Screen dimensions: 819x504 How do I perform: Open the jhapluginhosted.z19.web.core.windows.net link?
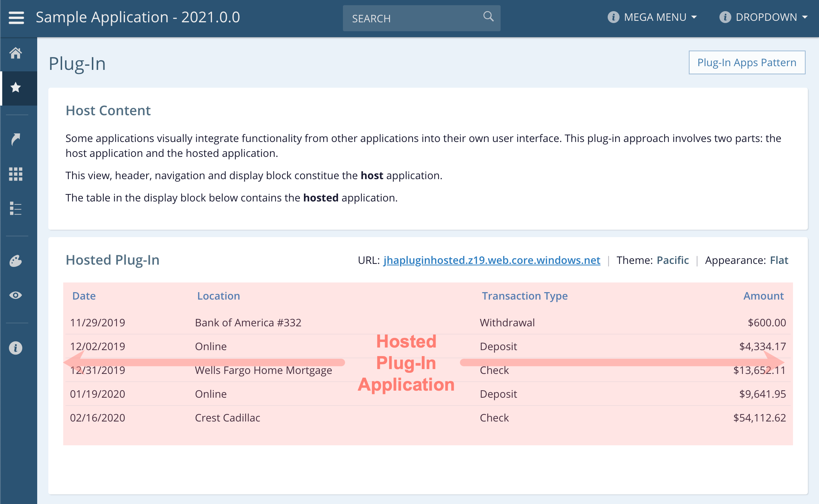[492, 260]
